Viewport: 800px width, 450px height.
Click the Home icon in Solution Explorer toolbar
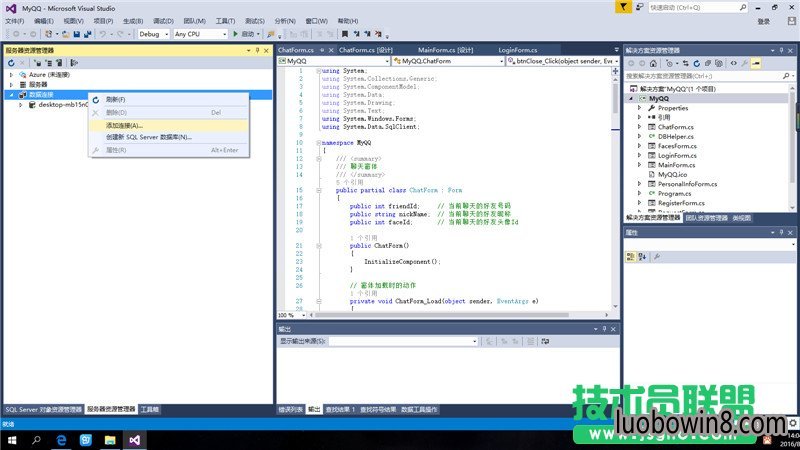(x=653, y=63)
